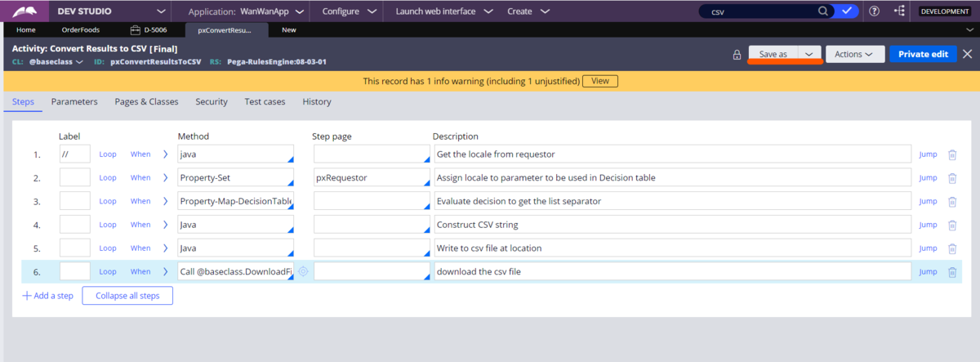Expand step 6 with its chevron
Screen dimensions: 980x362
click(x=165, y=271)
